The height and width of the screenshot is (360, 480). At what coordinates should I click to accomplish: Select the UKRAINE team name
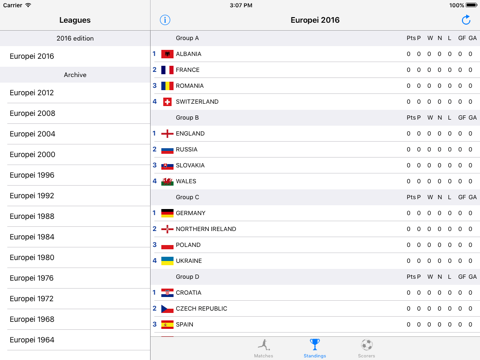189,261
